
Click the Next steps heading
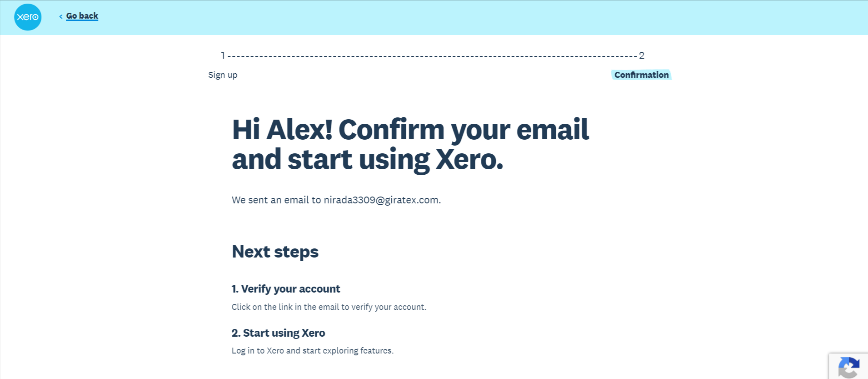[275, 252]
